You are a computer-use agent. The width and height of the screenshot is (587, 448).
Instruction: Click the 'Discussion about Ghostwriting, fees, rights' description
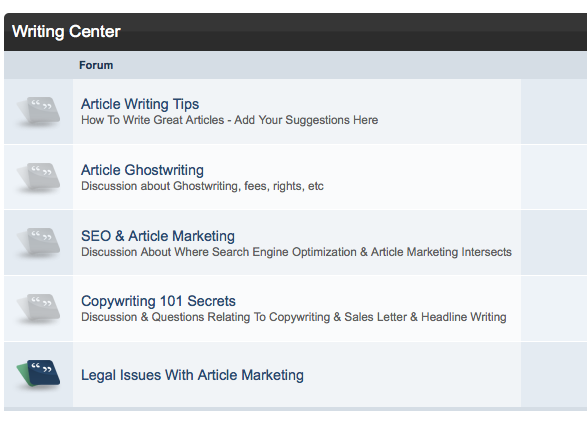202,186
